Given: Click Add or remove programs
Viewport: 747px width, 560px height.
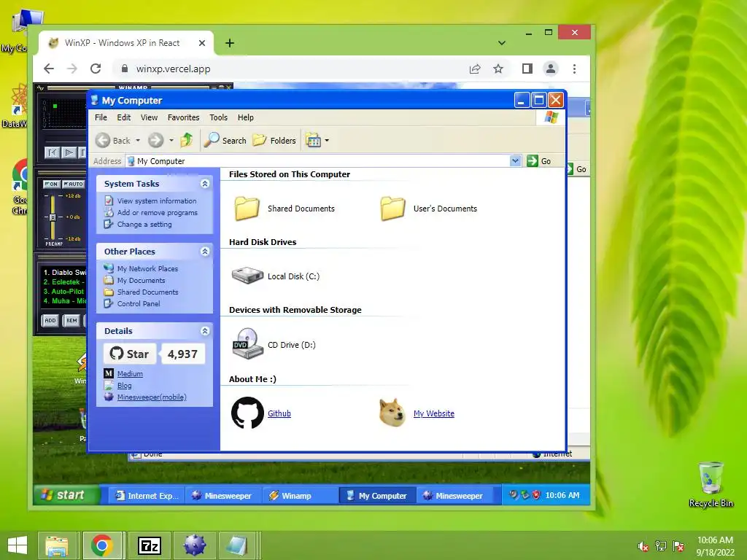Looking at the screenshot, I should pos(158,212).
